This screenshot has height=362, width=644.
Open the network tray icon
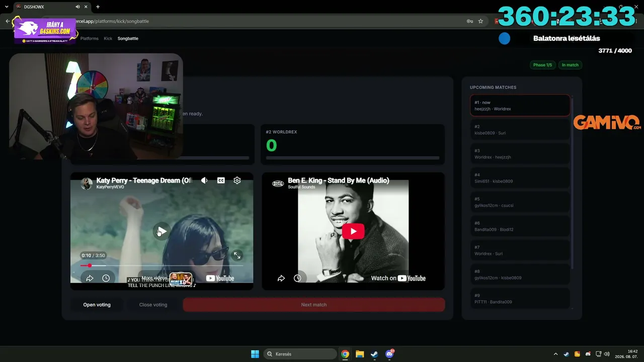pos(599,354)
